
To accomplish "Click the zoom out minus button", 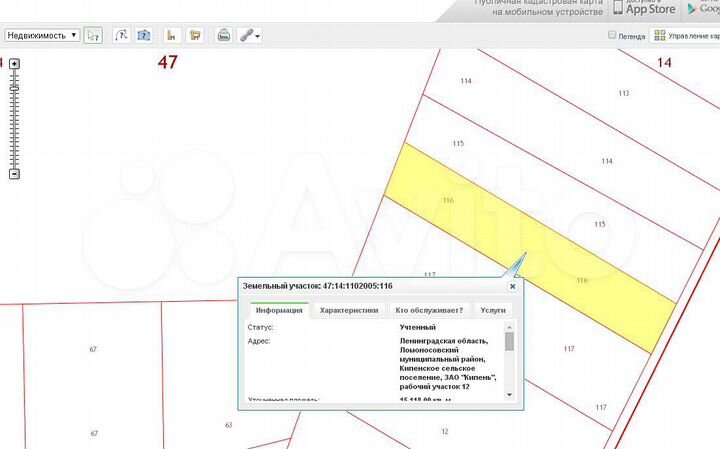I will pyautogui.click(x=14, y=174).
